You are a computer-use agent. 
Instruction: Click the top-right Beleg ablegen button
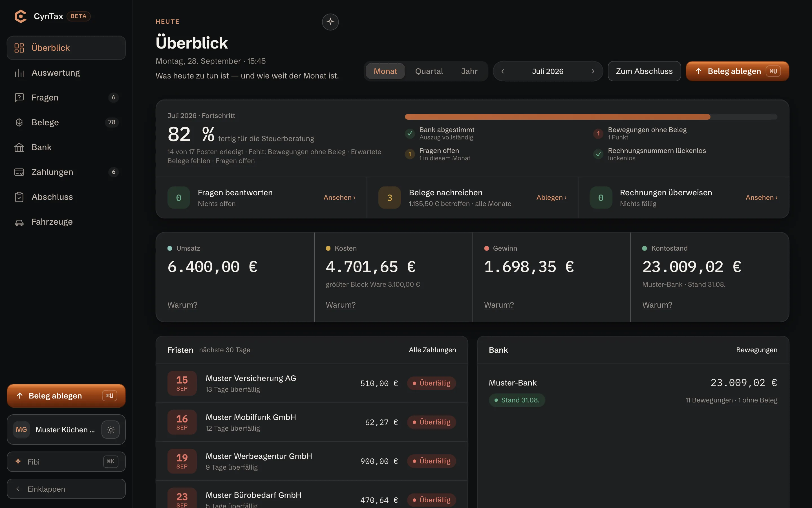pyautogui.click(x=737, y=71)
